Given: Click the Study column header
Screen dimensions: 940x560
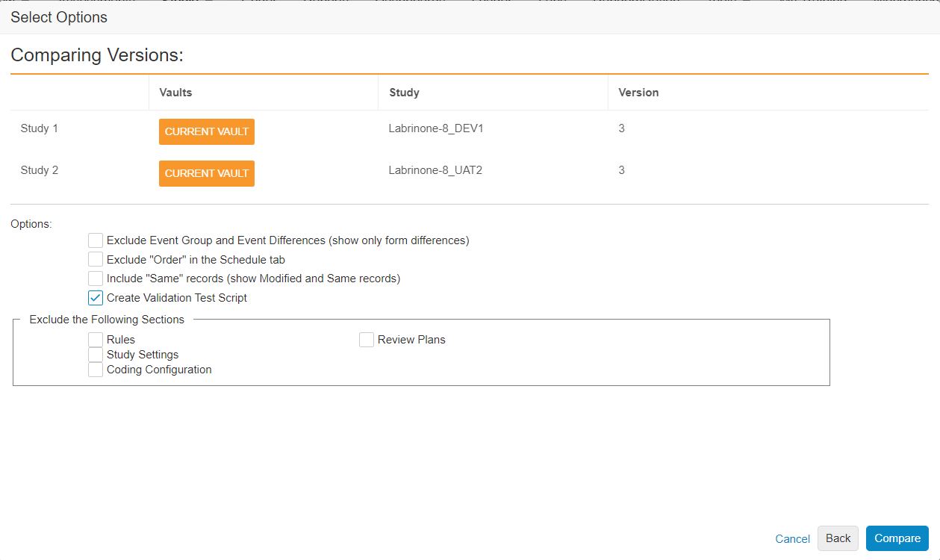Looking at the screenshot, I should [404, 93].
